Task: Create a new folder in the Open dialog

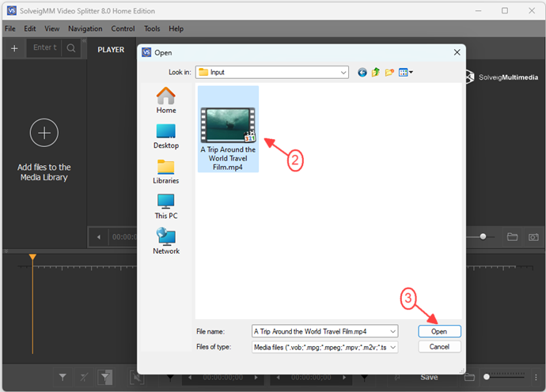Action: [389, 73]
